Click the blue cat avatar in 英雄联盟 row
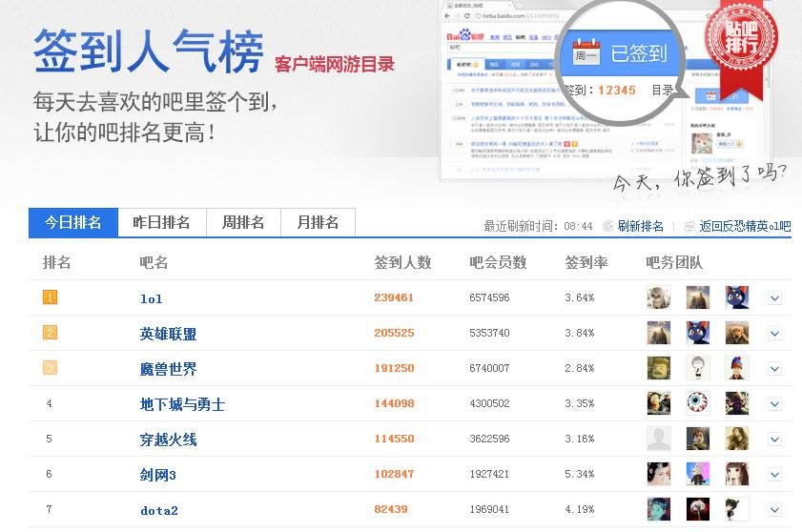The width and height of the screenshot is (802, 532). (x=698, y=333)
